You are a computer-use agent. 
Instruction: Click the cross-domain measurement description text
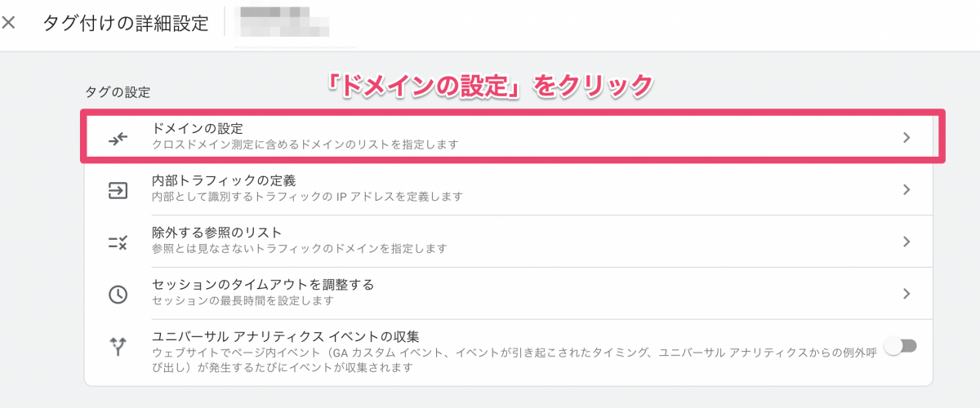click(x=305, y=145)
